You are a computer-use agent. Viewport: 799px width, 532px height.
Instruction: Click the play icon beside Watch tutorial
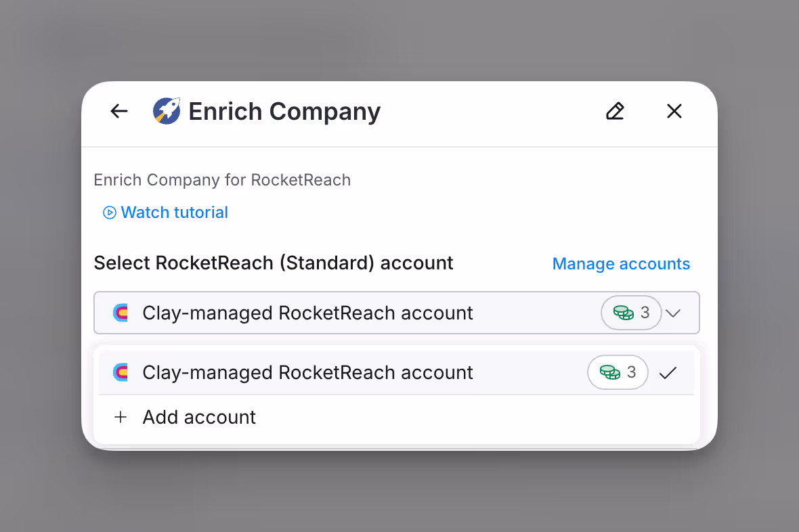pos(110,213)
